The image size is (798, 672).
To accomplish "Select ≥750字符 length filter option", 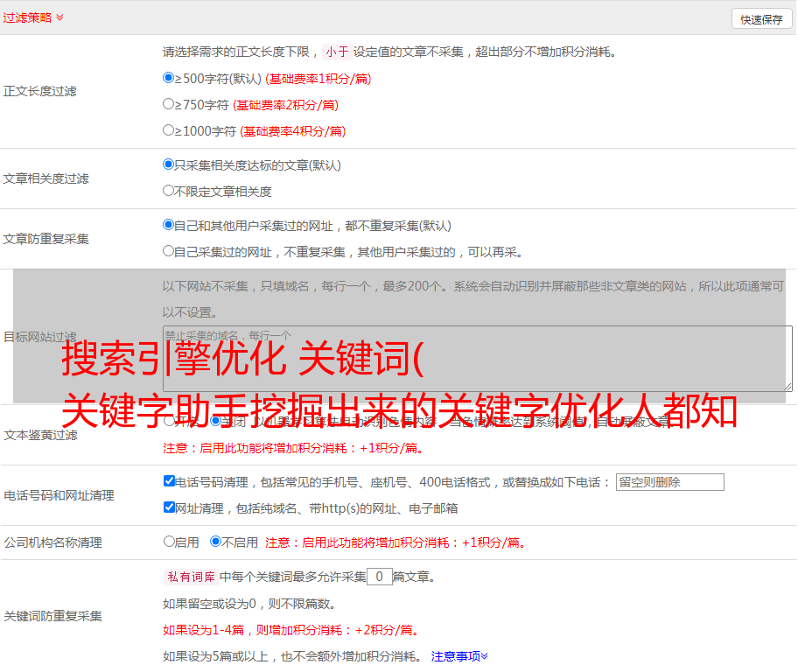I will (169, 104).
